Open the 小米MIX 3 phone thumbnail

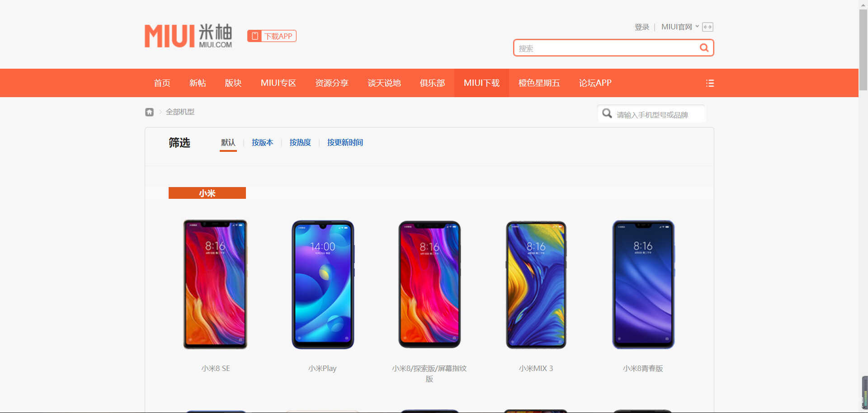pyautogui.click(x=536, y=285)
